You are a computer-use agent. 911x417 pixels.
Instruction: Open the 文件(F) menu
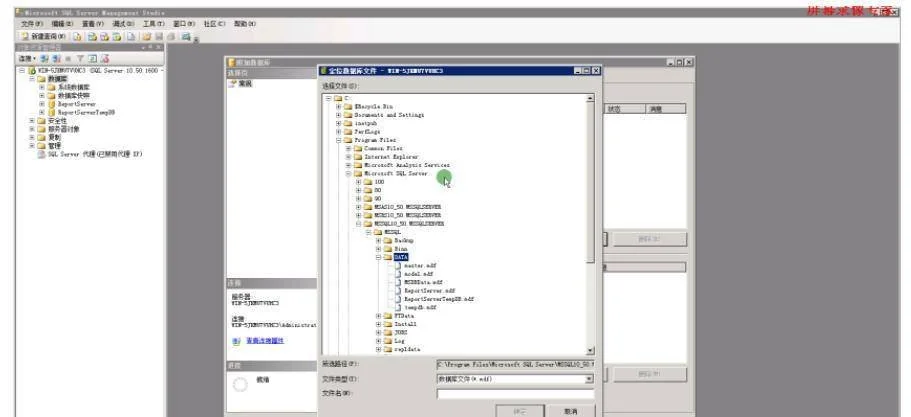[34, 23]
